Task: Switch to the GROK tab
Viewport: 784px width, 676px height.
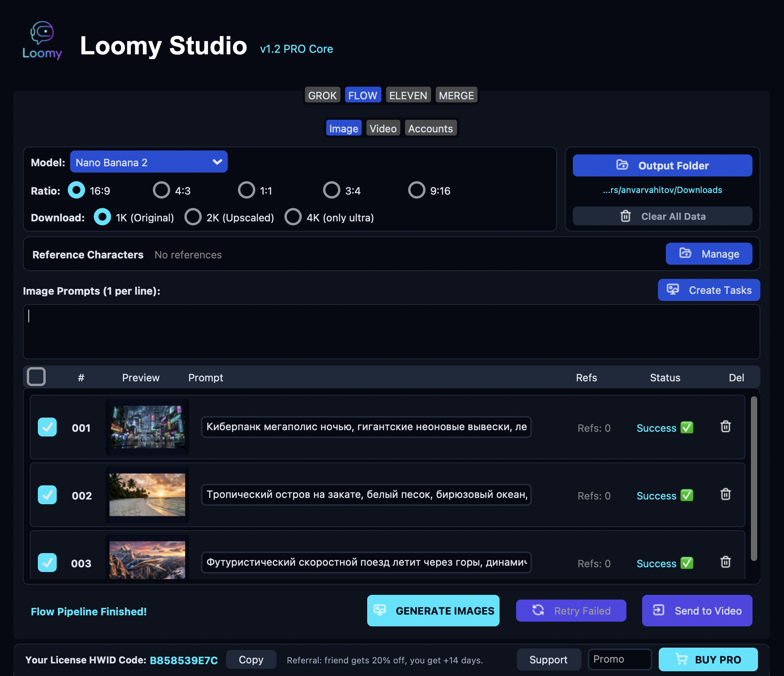Action: (x=322, y=95)
